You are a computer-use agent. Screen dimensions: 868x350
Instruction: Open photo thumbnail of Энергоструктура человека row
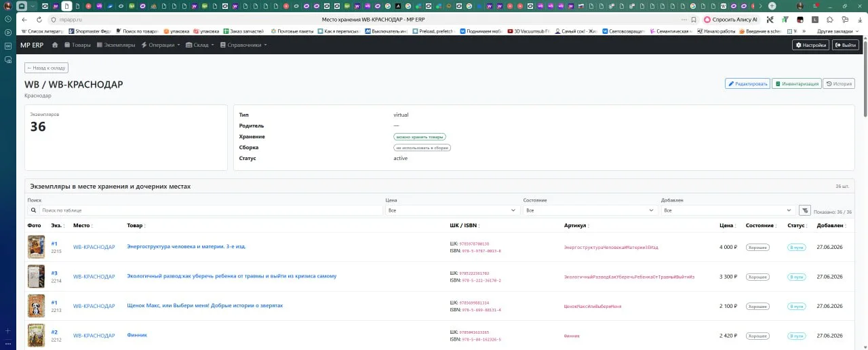(36, 247)
